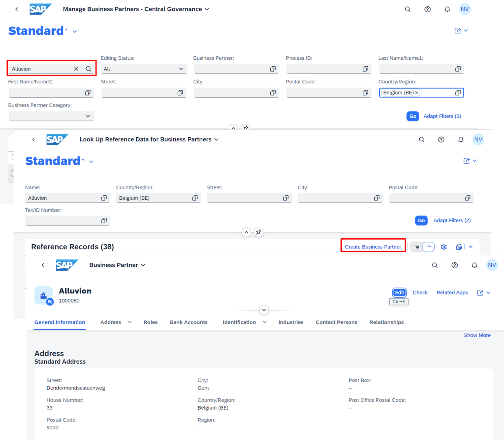Export the Reference Records table to spreadsheet

tap(459, 247)
